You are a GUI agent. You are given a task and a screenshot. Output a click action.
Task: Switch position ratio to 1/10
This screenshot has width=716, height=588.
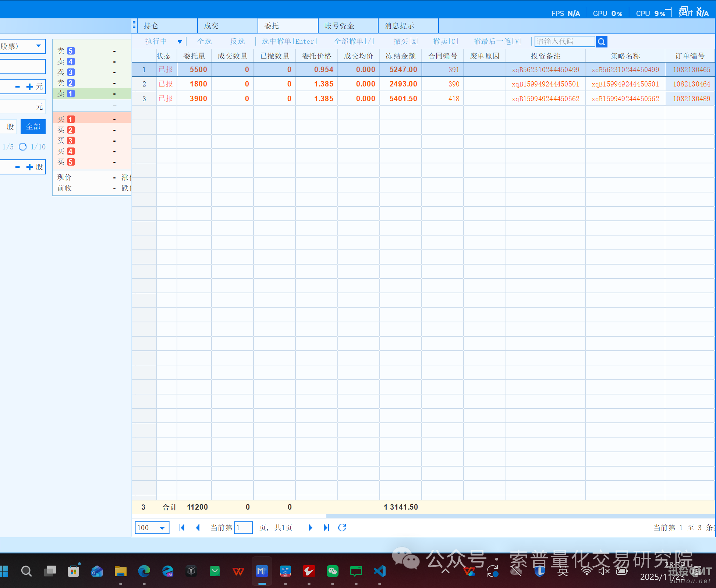point(38,146)
